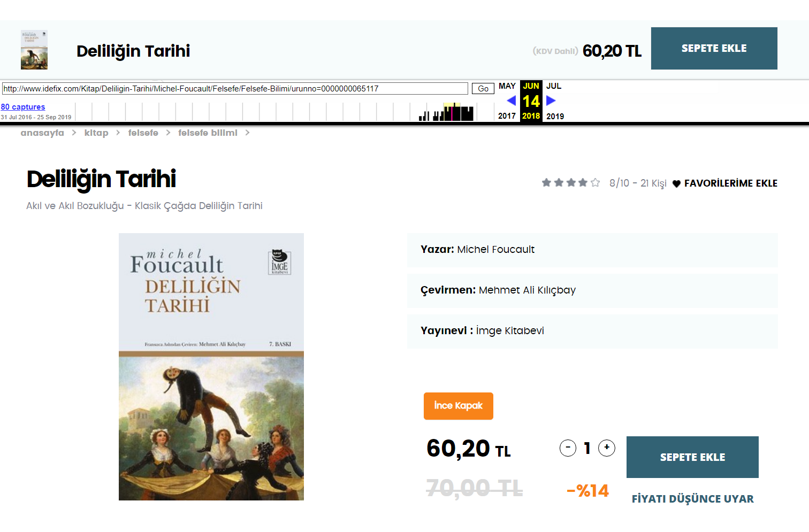The height and width of the screenshot is (532, 809).
Task: Click SEPETE EKLE in the top sticky bar
Action: [x=714, y=48]
